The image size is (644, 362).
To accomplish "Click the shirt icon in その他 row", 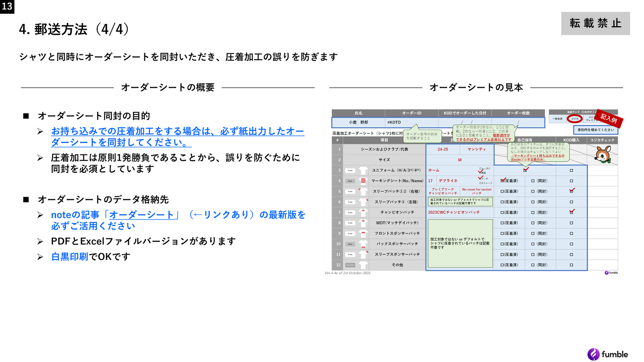I will click(363, 265).
